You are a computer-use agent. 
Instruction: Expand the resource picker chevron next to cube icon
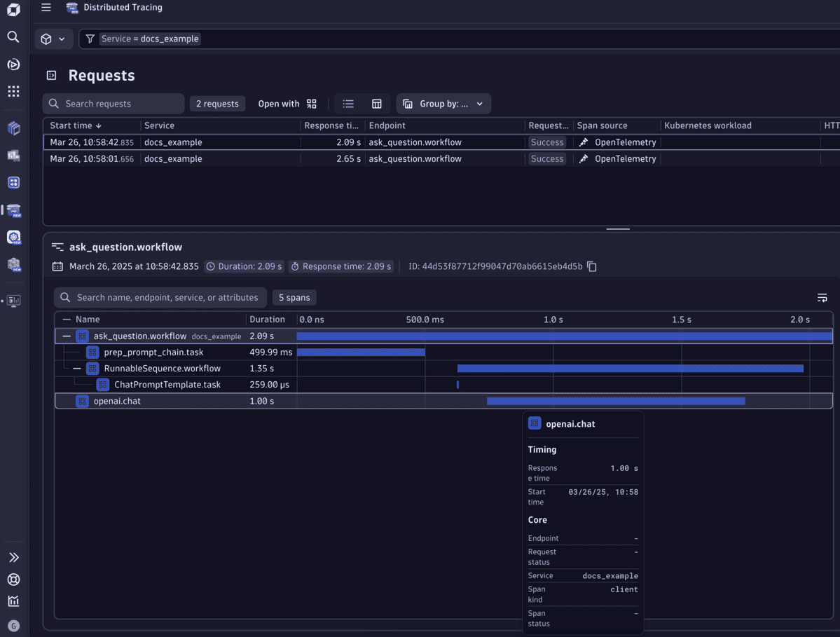point(60,39)
